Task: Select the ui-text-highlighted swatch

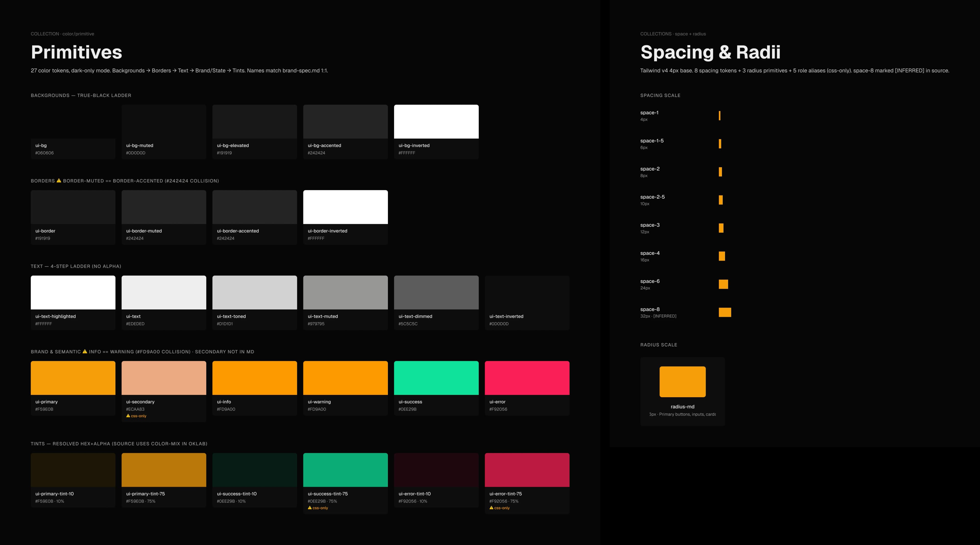Action: (73, 293)
